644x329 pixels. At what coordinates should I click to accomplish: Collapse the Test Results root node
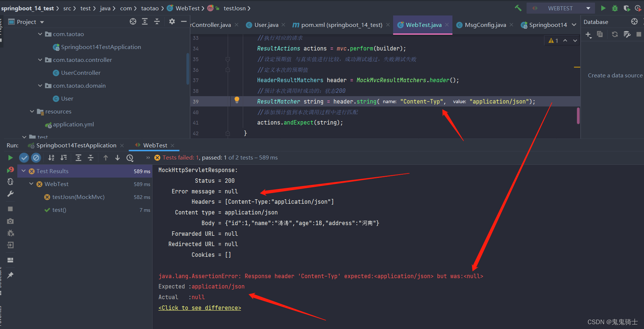click(24, 171)
